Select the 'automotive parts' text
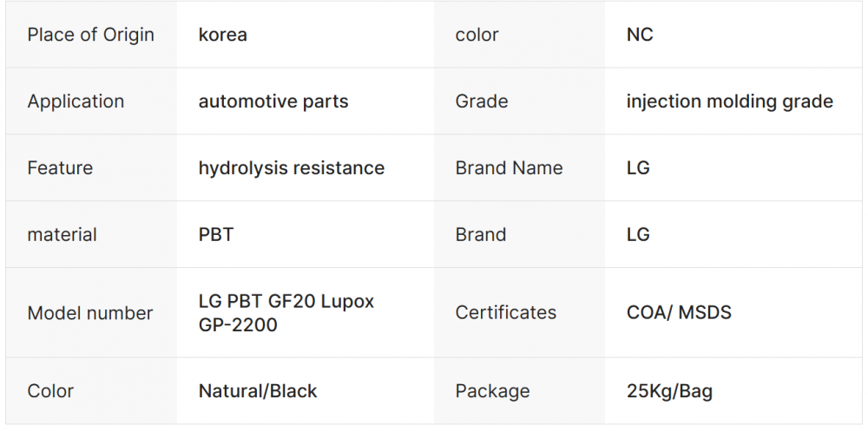The width and height of the screenshot is (868, 431). [273, 101]
